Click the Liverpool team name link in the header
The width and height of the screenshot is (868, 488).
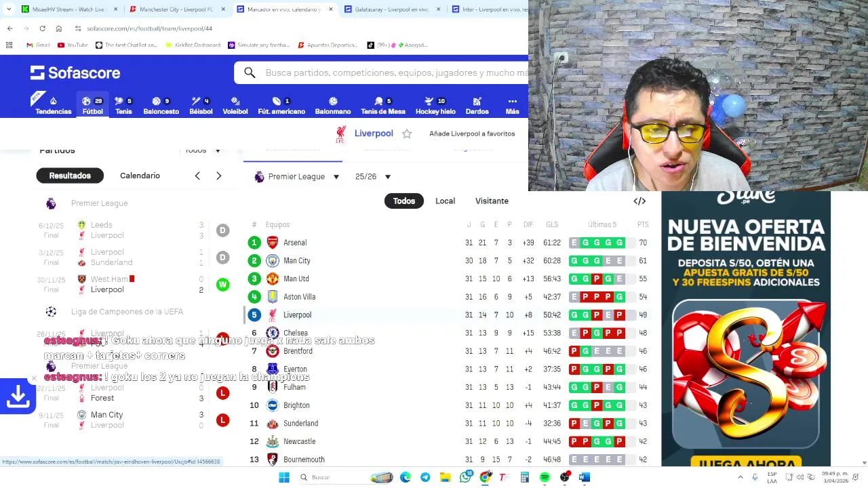[374, 134]
